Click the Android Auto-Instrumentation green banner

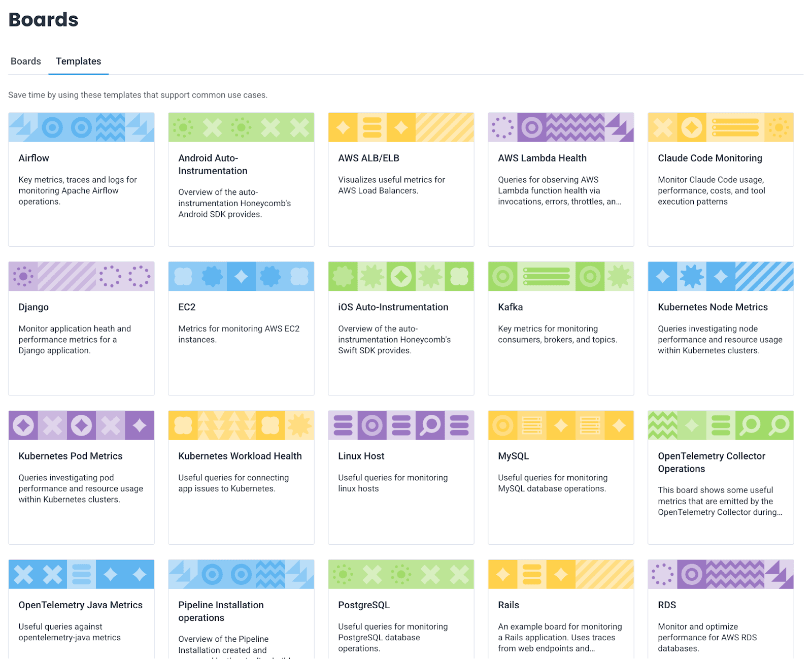point(241,127)
